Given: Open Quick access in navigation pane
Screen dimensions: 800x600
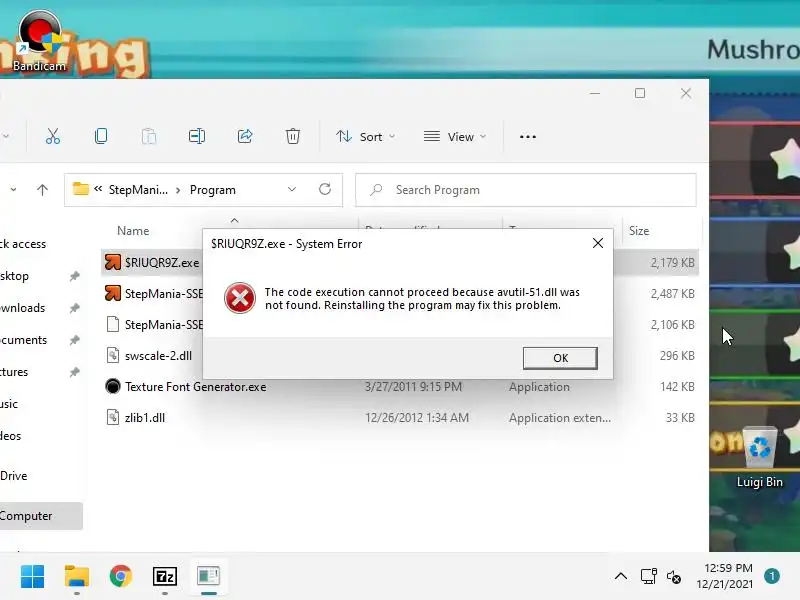Looking at the screenshot, I should [x=23, y=244].
